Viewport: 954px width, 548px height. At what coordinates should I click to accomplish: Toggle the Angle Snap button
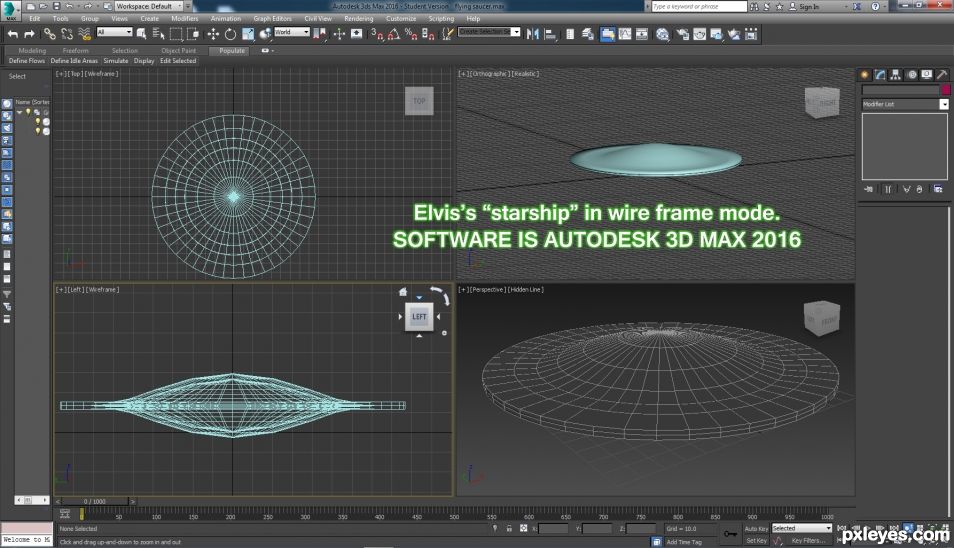pos(394,34)
